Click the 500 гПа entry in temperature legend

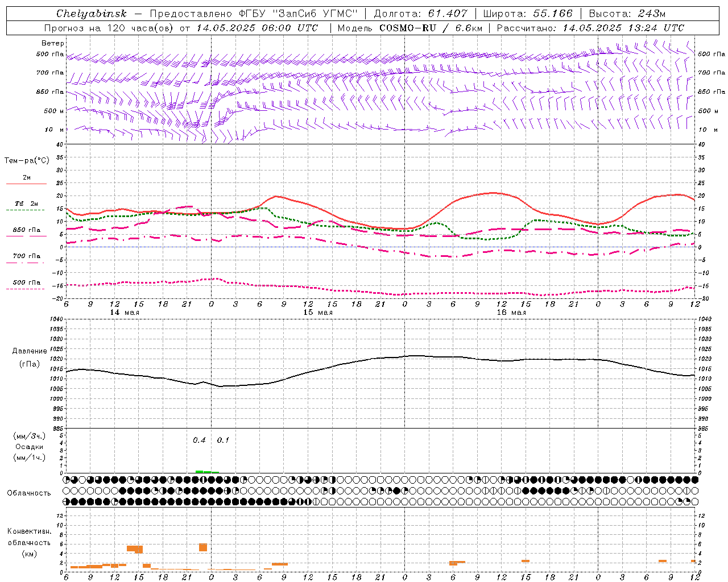click(x=26, y=282)
